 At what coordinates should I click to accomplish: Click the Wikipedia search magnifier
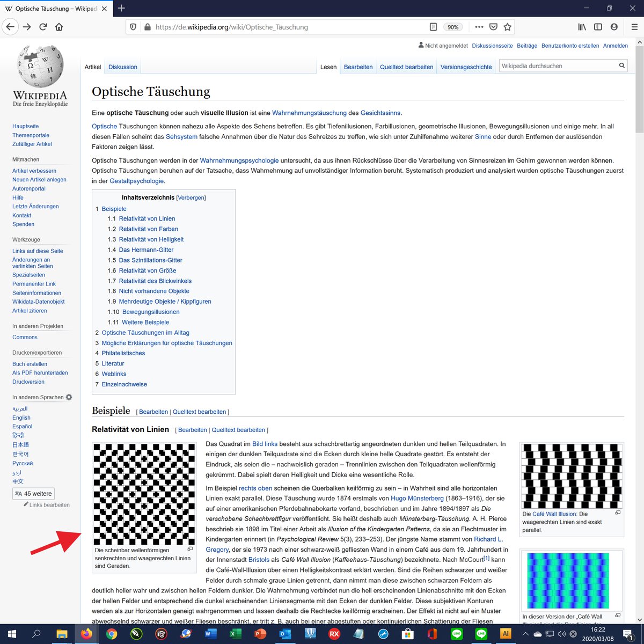click(622, 66)
